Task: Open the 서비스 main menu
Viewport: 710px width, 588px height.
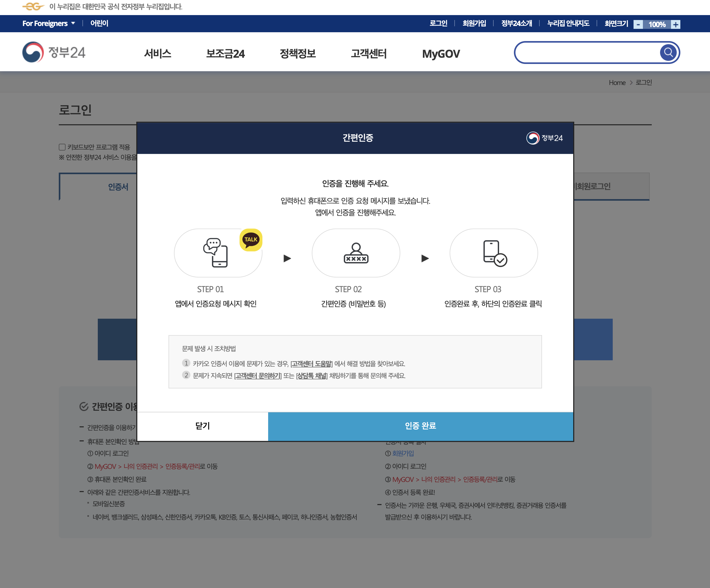Action: pos(158,53)
